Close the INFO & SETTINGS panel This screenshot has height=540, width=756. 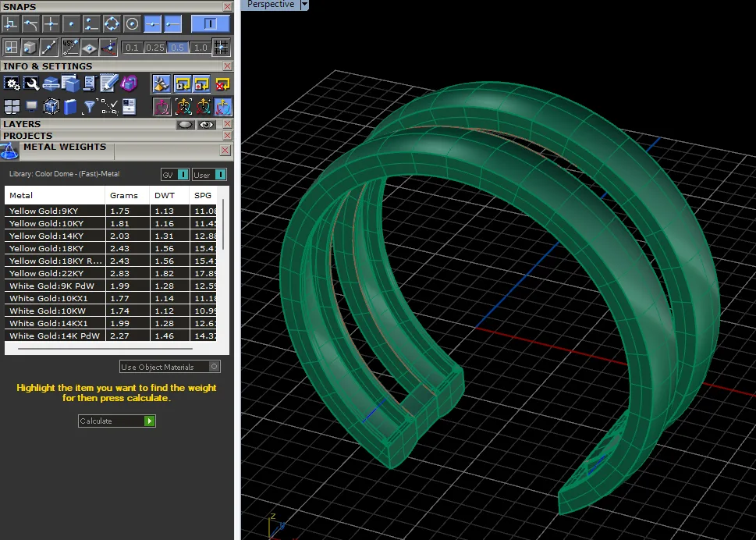pyautogui.click(x=228, y=66)
